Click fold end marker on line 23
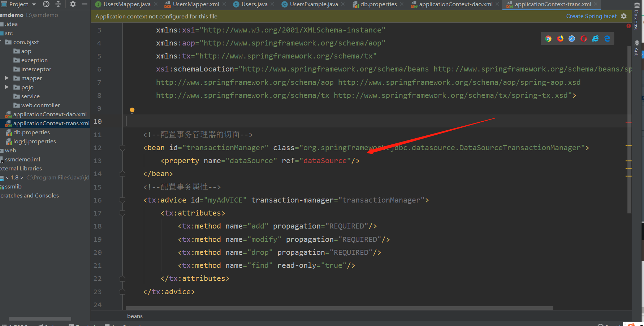The width and height of the screenshot is (644, 326). click(x=122, y=291)
